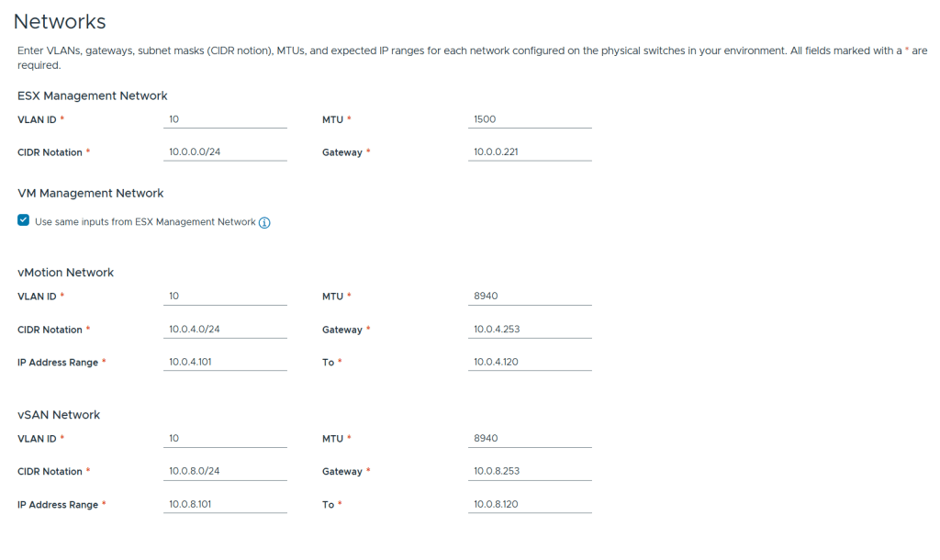Focus vMotion IP range To field
Screen dimensions: 940x560
point(530,363)
